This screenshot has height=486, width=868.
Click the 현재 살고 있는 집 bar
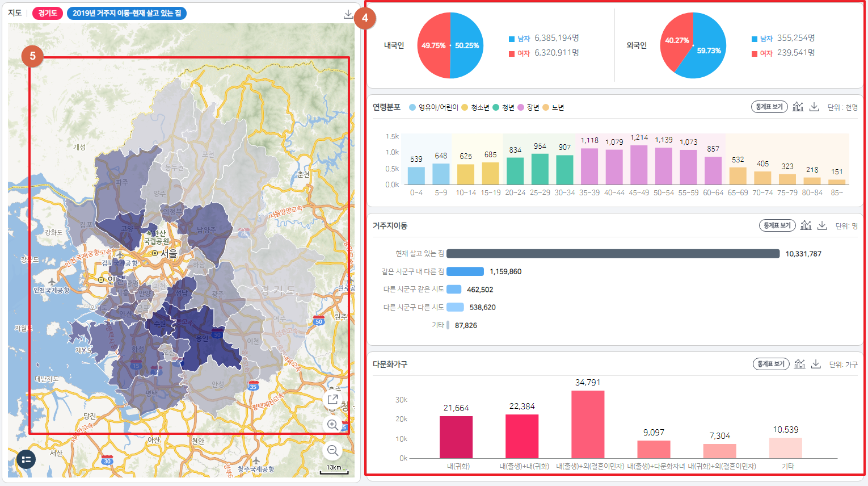tap(613, 254)
